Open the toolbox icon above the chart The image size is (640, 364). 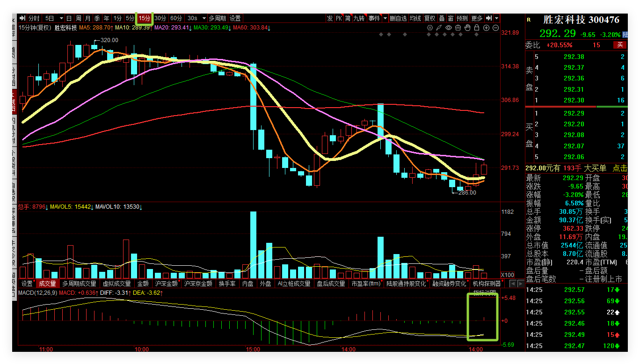458,28
